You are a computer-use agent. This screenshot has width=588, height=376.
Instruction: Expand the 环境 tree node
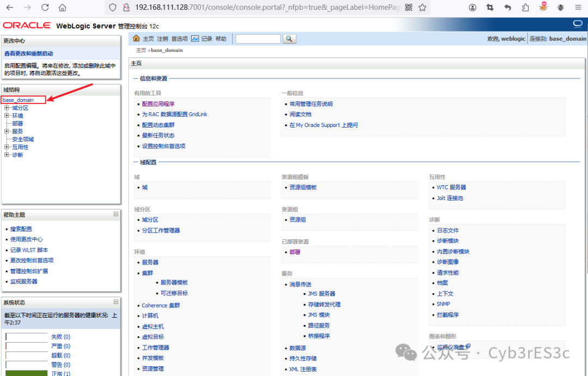tap(7, 116)
